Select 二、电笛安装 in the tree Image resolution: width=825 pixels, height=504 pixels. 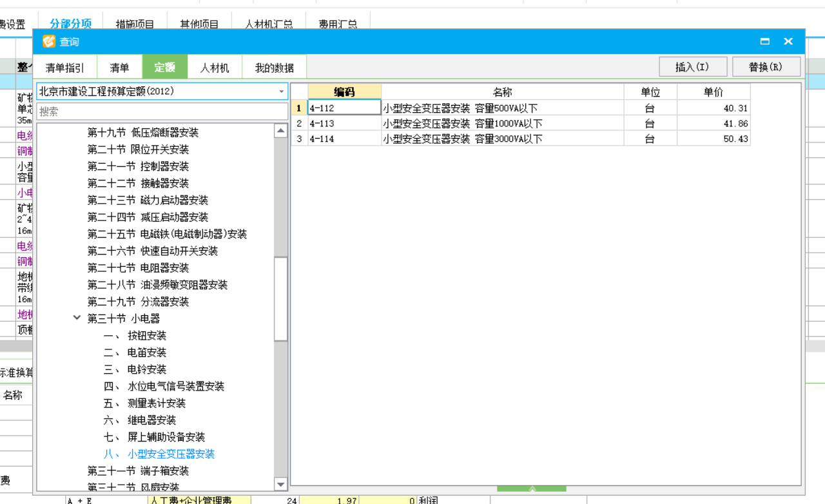(x=135, y=353)
